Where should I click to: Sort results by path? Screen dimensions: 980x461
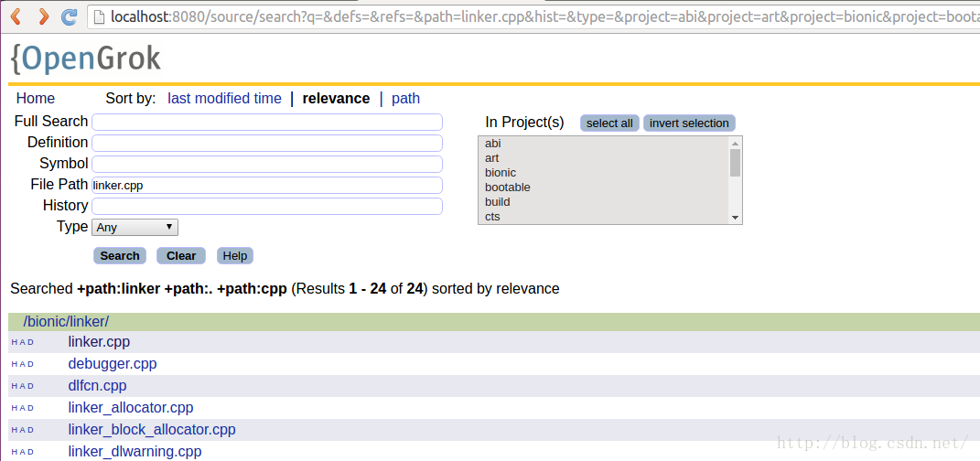pyautogui.click(x=405, y=99)
